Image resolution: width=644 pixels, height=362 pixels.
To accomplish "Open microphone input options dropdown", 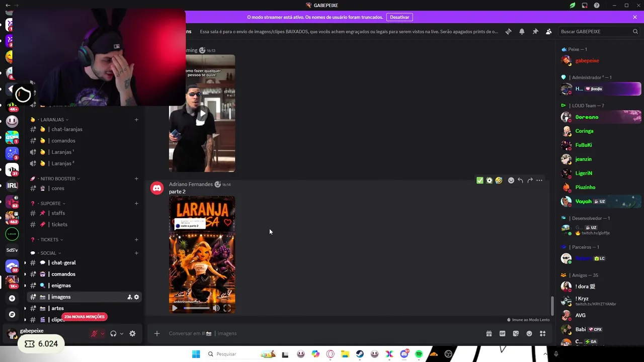I will [x=103, y=333].
